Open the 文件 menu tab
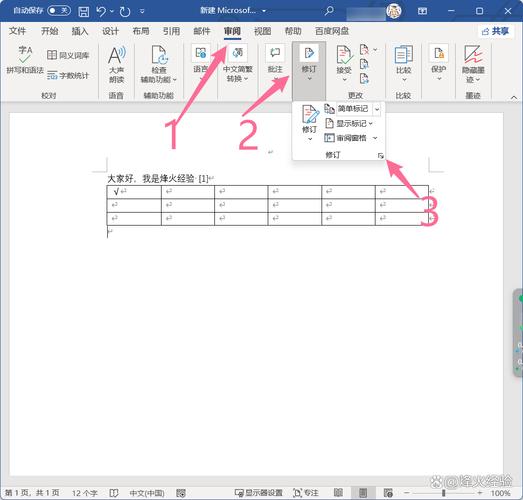The image size is (523, 500). coord(17,31)
